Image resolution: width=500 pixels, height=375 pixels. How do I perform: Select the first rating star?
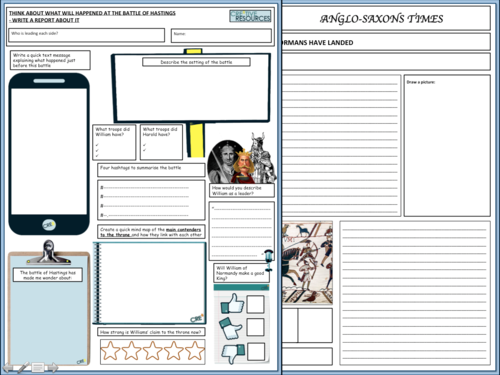[x=110, y=351]
